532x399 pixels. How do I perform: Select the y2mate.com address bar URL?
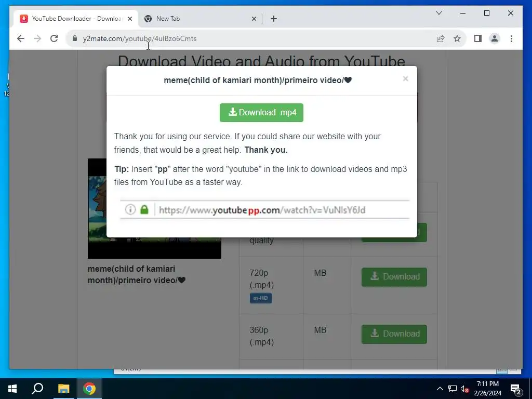pos(140,38)
